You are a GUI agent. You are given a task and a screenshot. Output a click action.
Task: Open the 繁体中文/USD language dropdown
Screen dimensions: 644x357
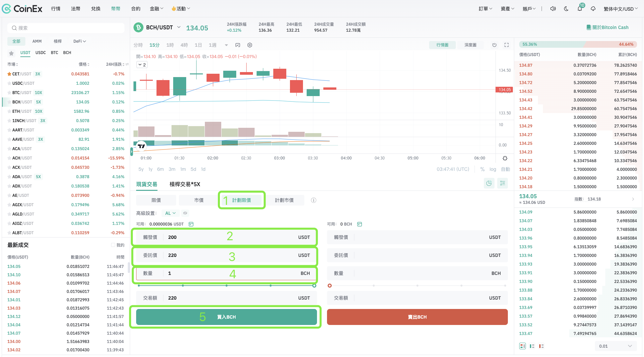621,9
